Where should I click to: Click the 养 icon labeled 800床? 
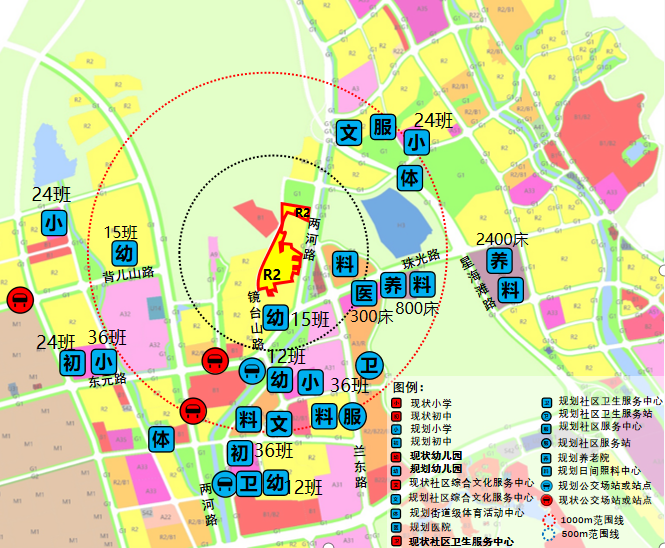coord(394,284)
